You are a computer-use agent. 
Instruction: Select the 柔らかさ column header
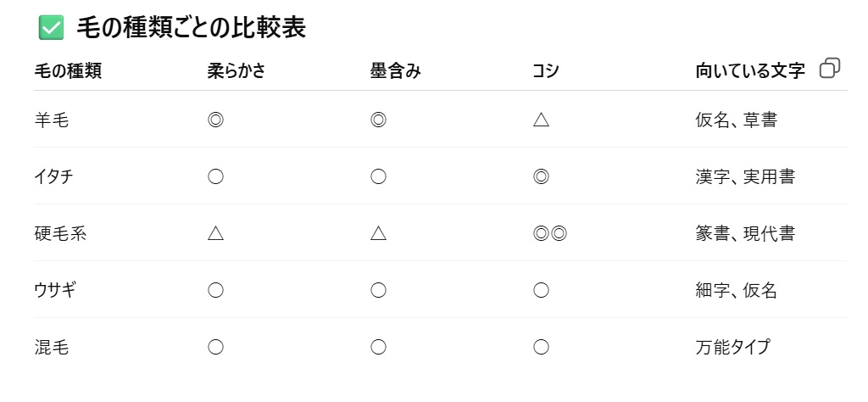point(236,71)
